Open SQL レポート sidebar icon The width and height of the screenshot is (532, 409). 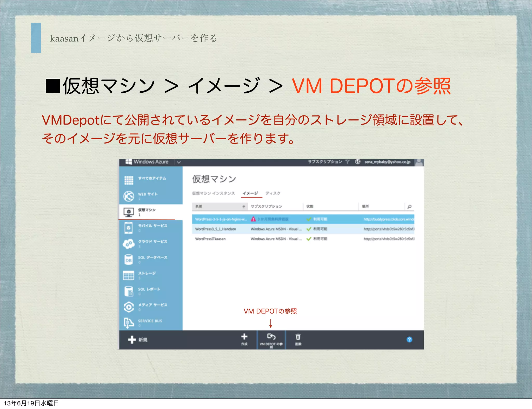click(129, 291)
